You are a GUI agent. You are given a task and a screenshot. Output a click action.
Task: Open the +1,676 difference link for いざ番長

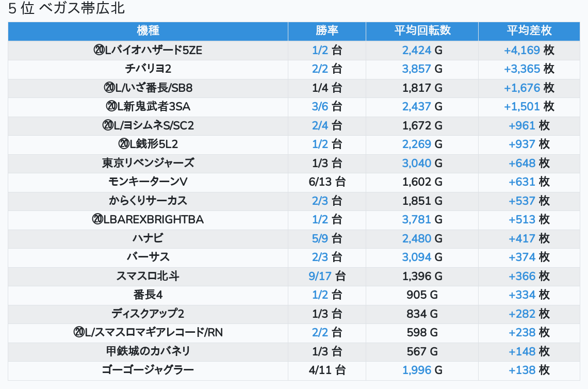522,88
